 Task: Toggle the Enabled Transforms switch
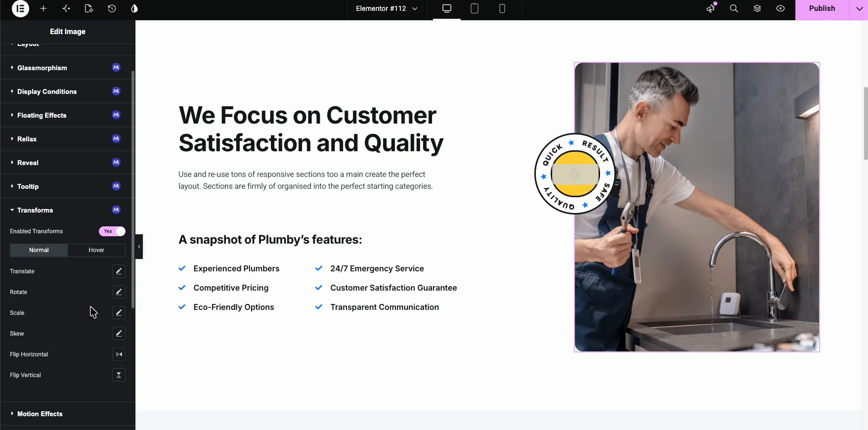click(112, 231)
